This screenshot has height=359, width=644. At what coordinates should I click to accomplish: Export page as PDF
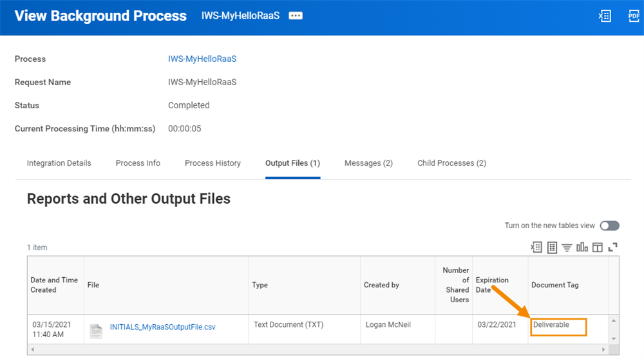[634, 15]
